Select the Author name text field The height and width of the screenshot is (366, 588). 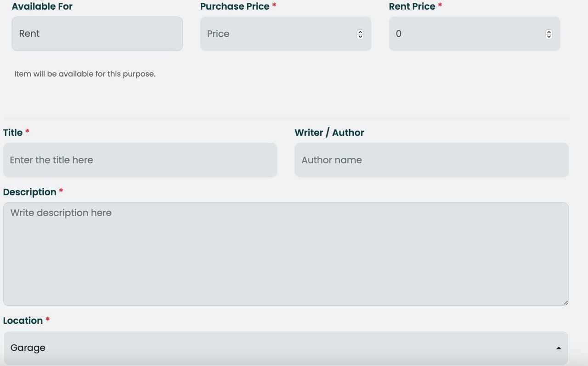coord(431,160)
